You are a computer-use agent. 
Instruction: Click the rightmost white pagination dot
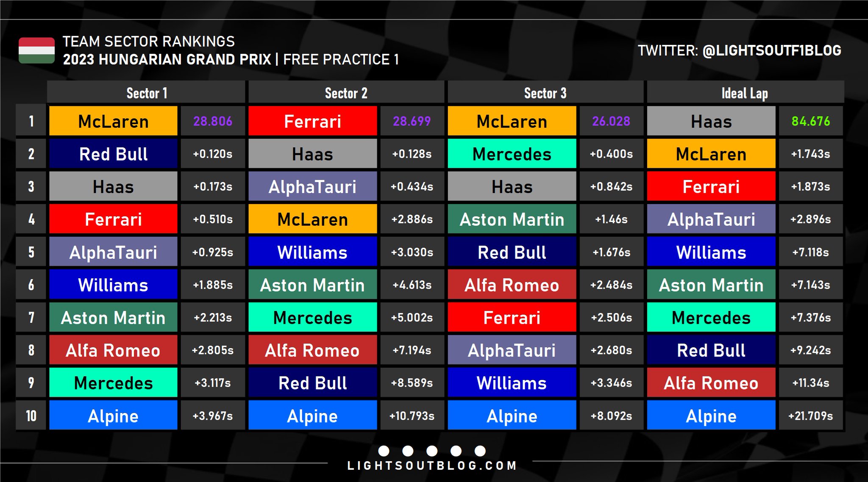point(480,451)
